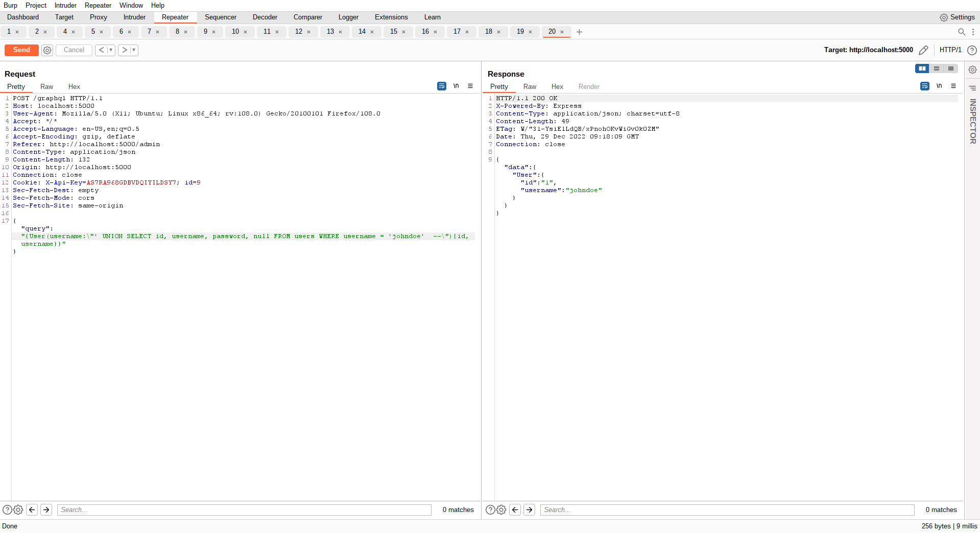Switch the Response view to Render
980x533 pixels.
coord(589,87)
